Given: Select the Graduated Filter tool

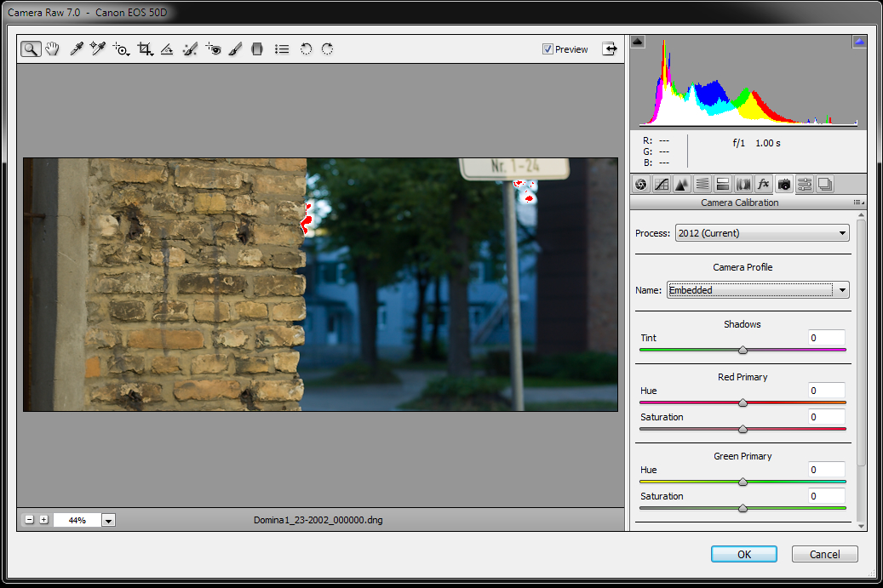Looking at the screenshot, I should [257, 49].
